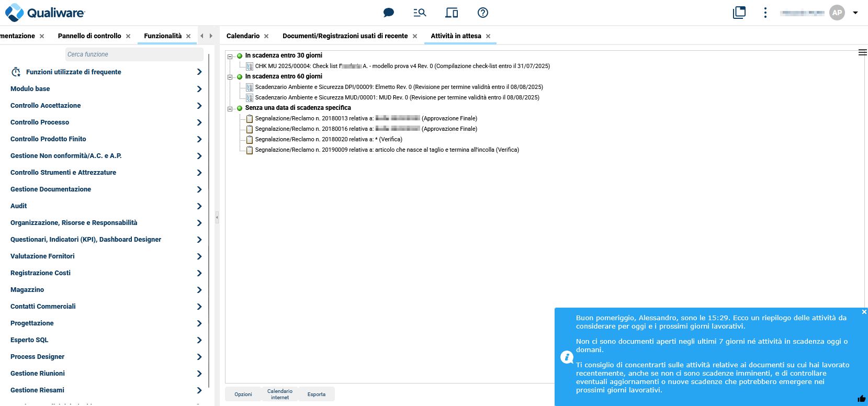
Task: Open the three-dot vertical menu
Action: pos(765,13)
